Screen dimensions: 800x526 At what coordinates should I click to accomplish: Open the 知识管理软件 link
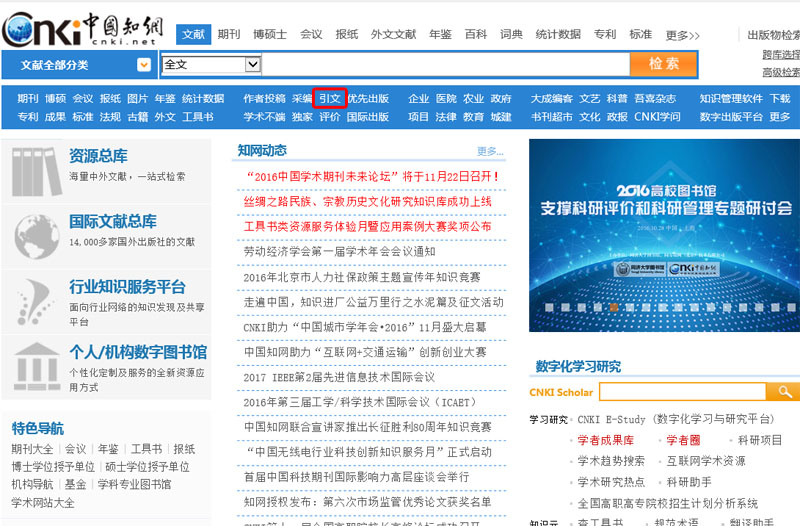(731, 98)
